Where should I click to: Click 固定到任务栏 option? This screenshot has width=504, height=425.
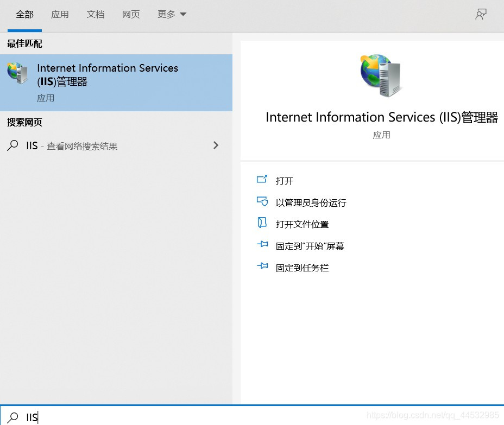[x=302, y=268]
